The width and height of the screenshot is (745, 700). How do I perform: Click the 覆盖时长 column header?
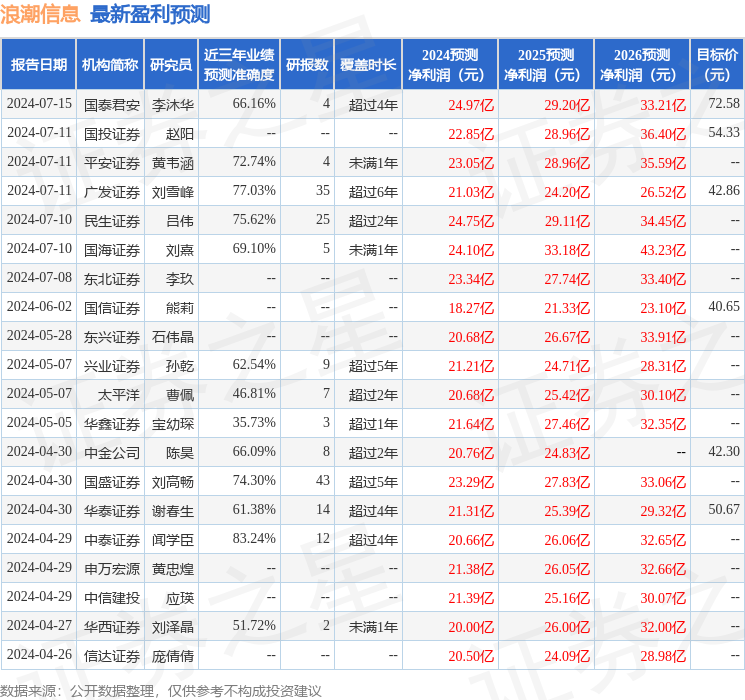coord(368,65)
